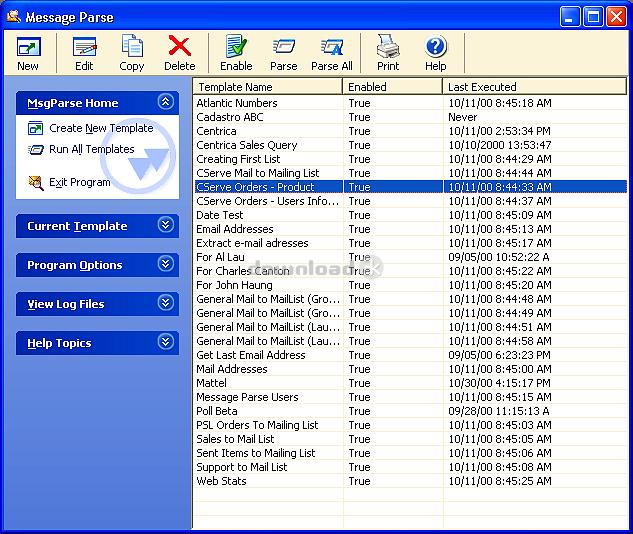Expand the View Log Files section
This screenshot has width=633, height=534.
click(x=166, y=304)
